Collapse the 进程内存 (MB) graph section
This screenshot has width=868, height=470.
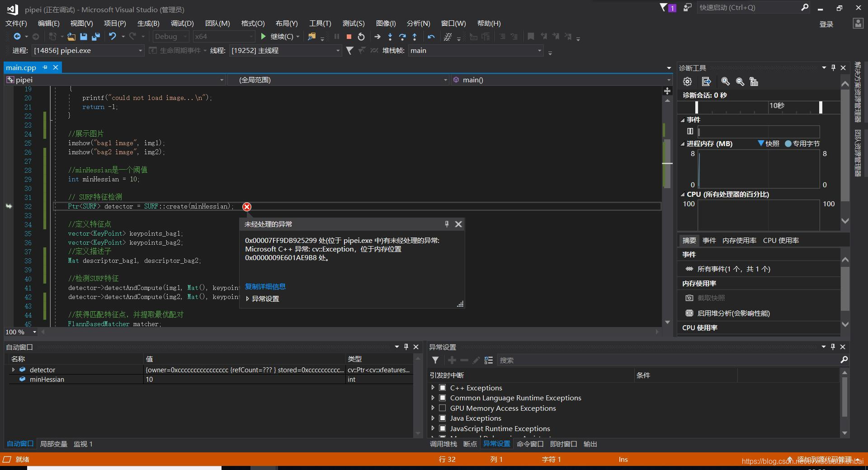(x=683, y=144)
